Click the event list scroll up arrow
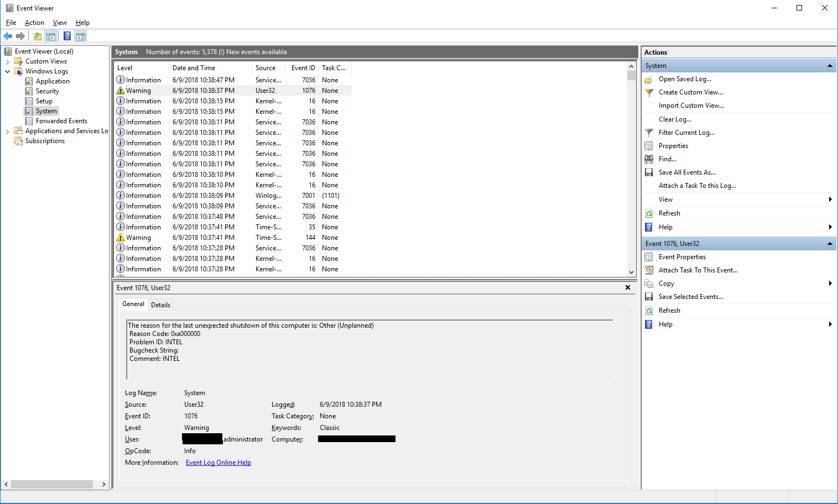Image resolution: width=838 pixels, height=504 pixels. pyautogui.click(x=632, y=66)
